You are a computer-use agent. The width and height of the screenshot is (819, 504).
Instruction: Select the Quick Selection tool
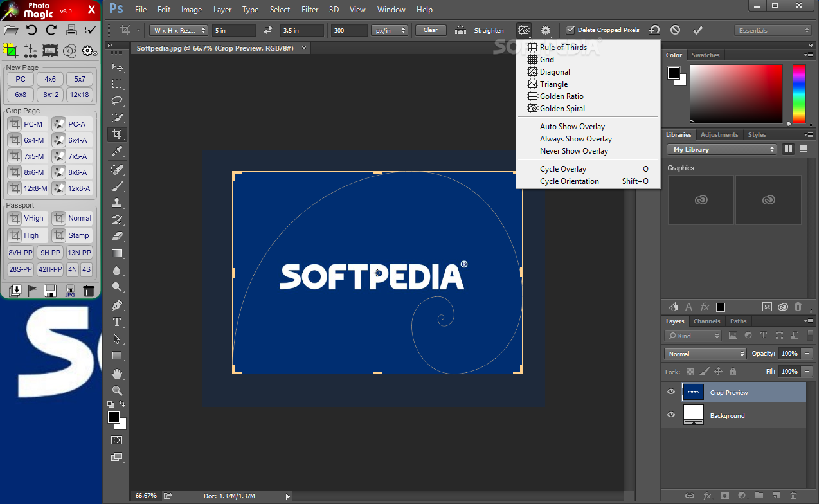(x=117, y=118)
